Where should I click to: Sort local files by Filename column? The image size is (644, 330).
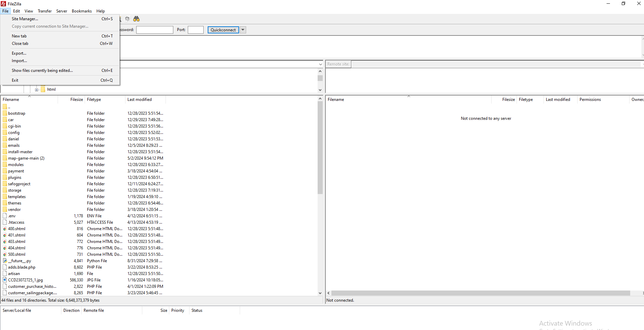pyautogui.click(x=29, y=100)
